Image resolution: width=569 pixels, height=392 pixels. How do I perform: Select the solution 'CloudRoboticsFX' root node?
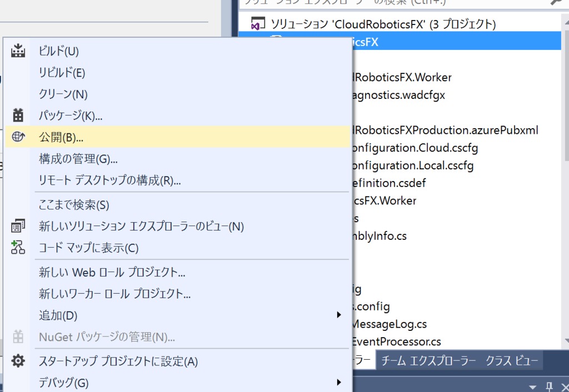[383, 24]
